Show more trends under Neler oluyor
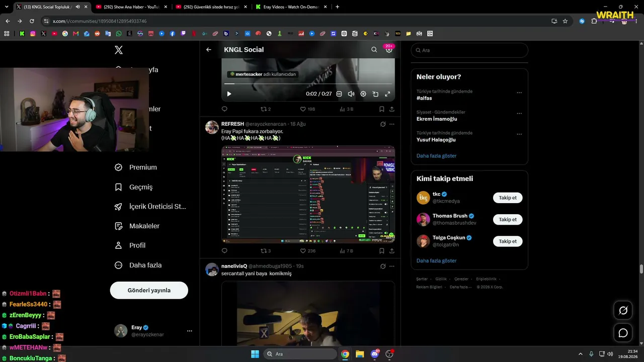 437,156
